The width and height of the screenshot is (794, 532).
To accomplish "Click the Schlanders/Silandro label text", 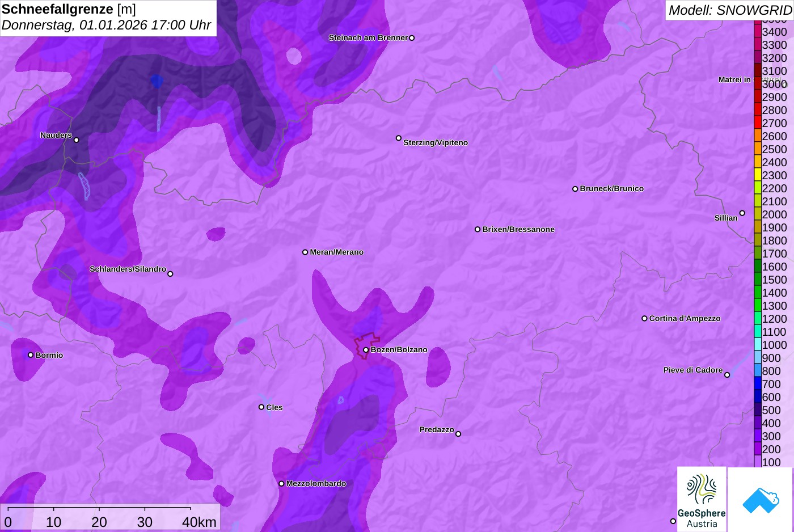I will 128,269.
